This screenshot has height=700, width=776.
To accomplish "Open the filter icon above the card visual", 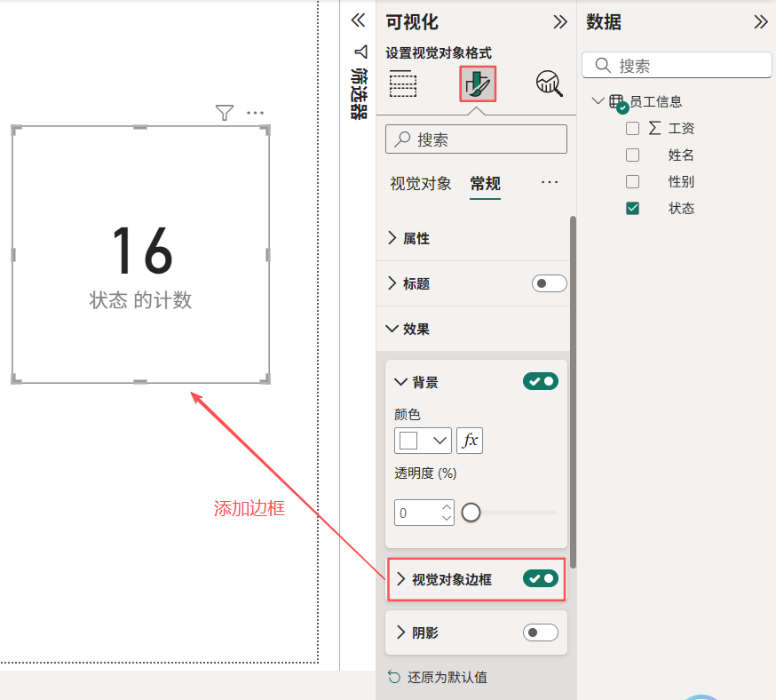I will point(225,113).
